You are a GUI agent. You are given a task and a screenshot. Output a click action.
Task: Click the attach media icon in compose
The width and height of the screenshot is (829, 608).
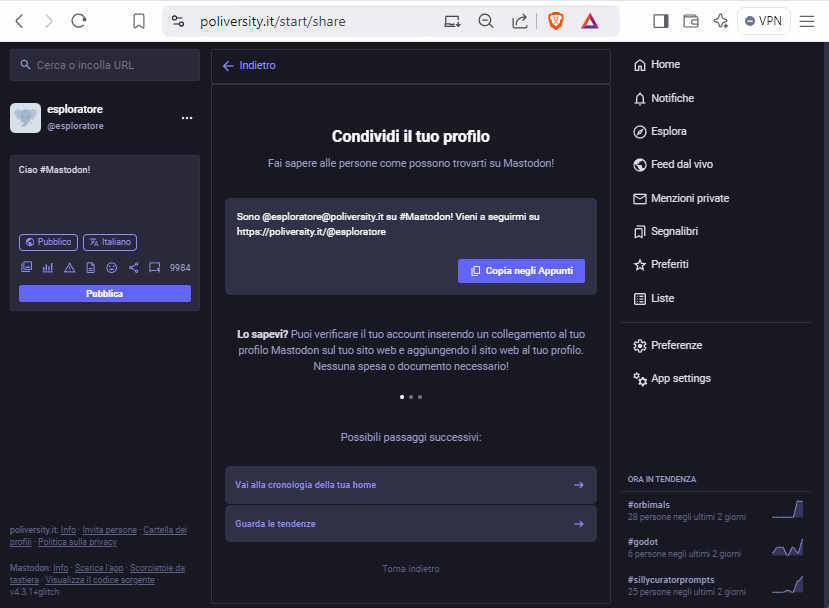click(x=26, y=267)
